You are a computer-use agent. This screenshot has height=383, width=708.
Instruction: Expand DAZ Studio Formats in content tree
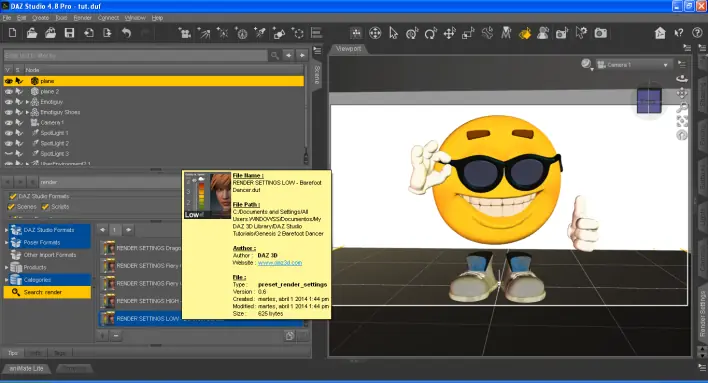(x=6, y=230)
